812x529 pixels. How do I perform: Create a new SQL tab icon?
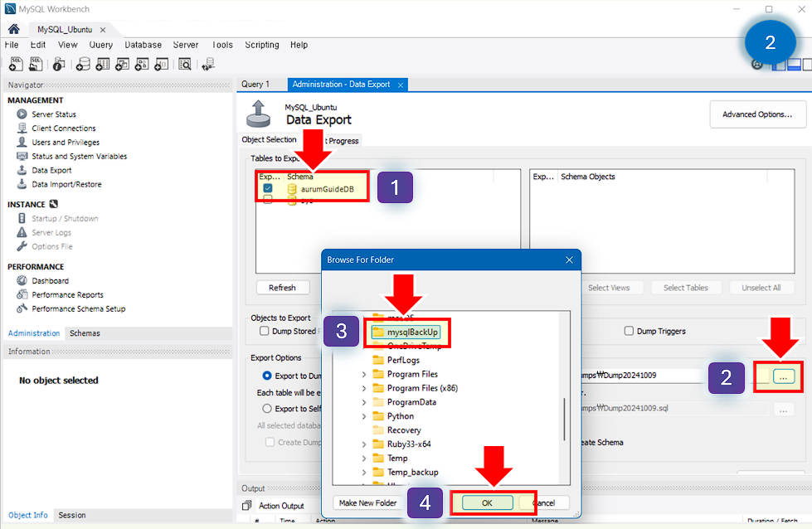pos(16,64)
